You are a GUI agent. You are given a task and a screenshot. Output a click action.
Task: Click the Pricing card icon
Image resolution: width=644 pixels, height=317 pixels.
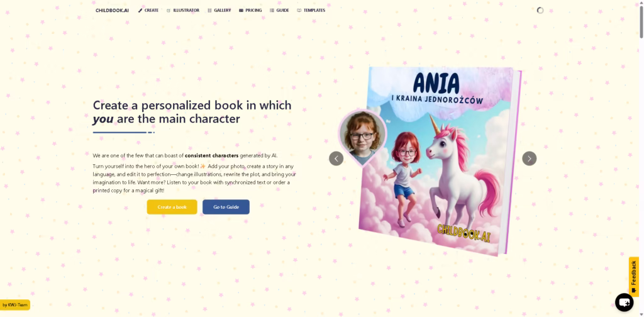coord(241,11)
